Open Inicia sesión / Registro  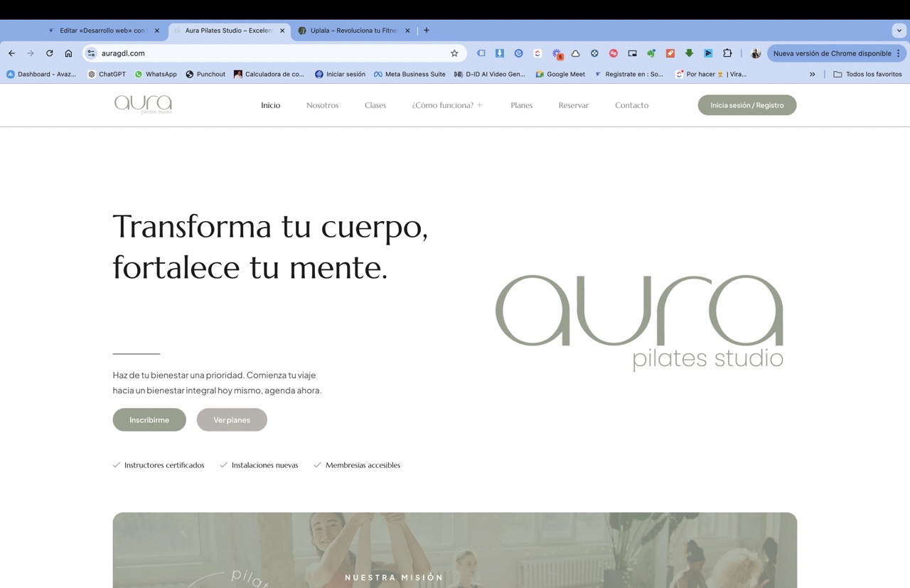(x=746, y=105)
